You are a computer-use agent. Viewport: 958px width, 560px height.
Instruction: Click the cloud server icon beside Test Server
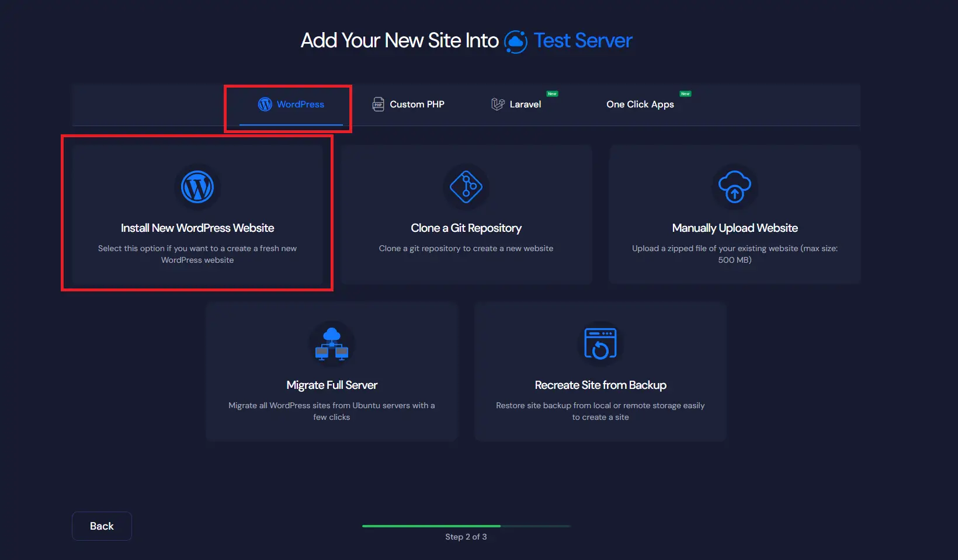tap(516, 41)
